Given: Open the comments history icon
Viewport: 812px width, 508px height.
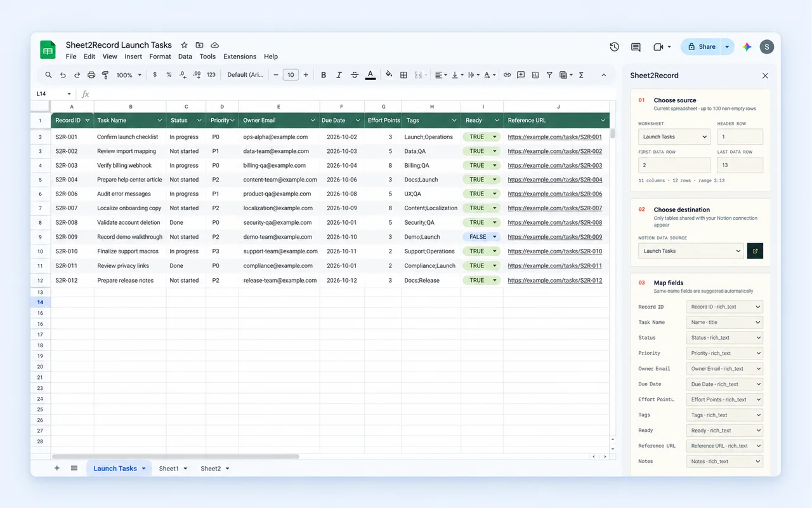Looking at the screenshot, I should click(636, 47).
